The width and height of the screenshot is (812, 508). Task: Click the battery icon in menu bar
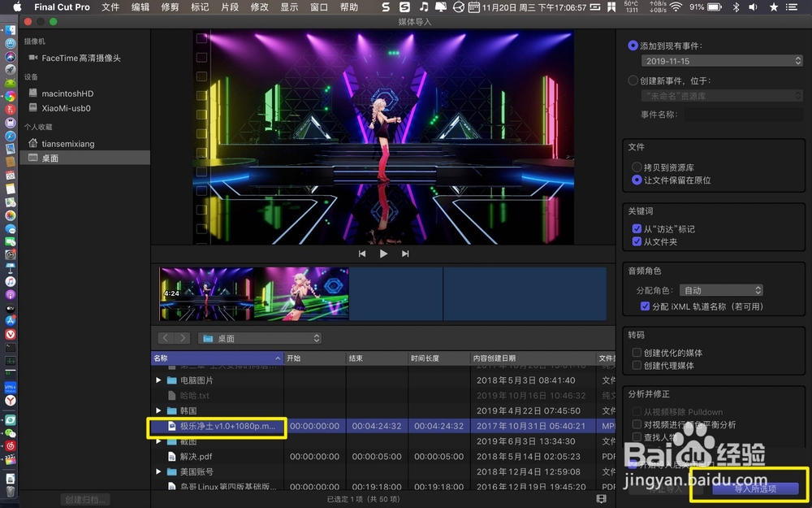(x=715, y=7)
